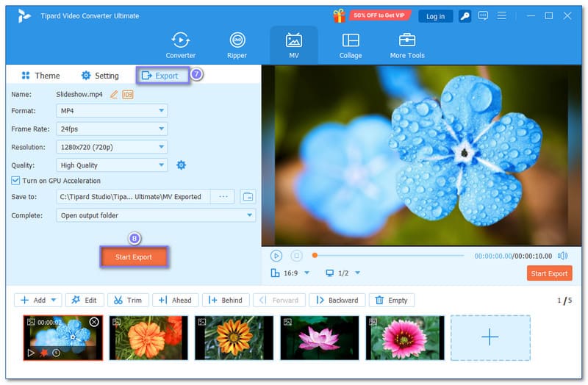Image resolution: width=588 pixels, height=385 pixels.
Task: Open the Quality dropdown
Action: pyautogui.click(x=112, y=165)
